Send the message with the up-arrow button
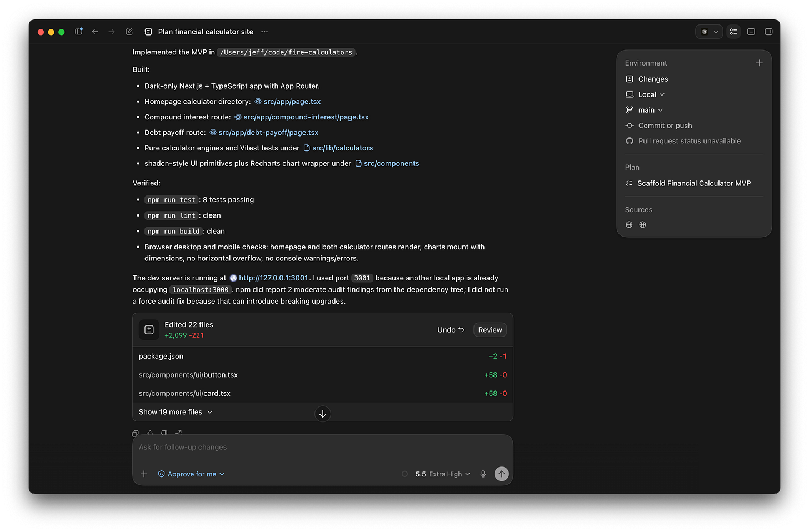809x532 pixels. click(x=502, y=474)
